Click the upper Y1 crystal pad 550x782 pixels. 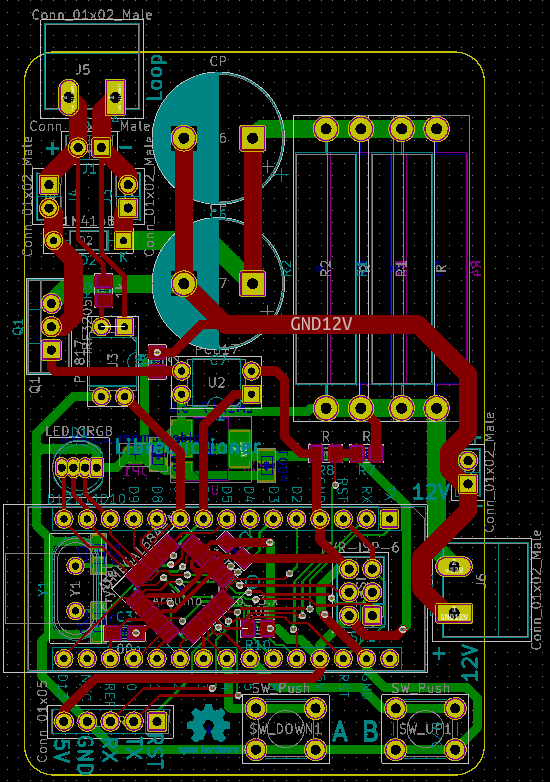(x=75, y=566)
